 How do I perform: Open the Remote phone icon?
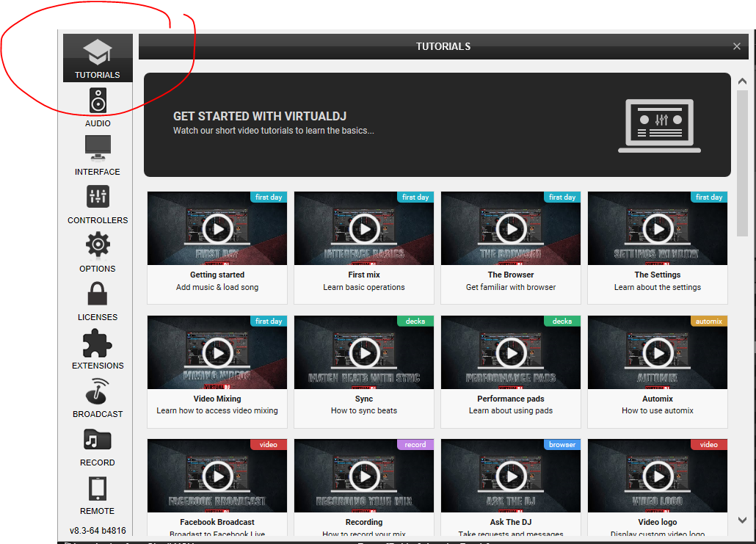[98, 488]
